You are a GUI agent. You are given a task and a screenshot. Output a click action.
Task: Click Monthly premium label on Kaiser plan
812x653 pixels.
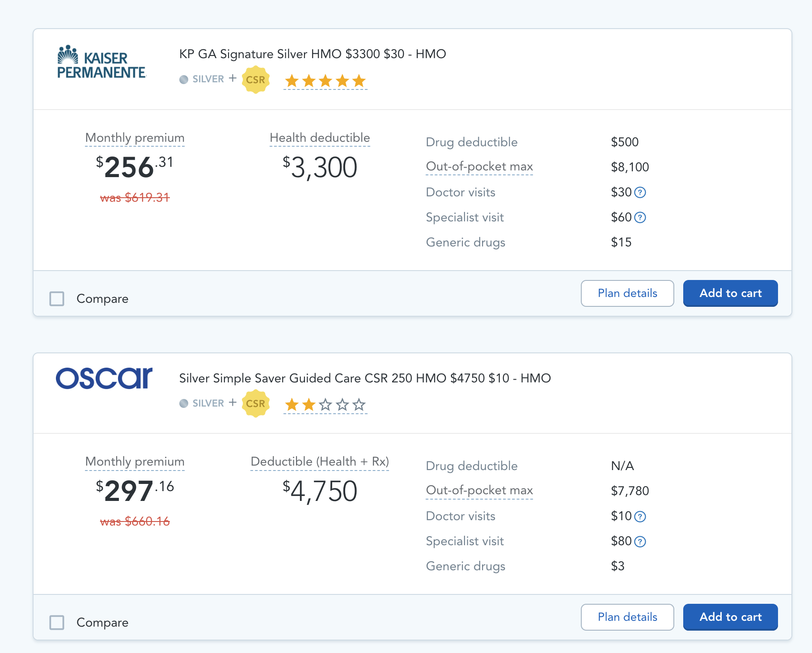(x=135, y=138)
